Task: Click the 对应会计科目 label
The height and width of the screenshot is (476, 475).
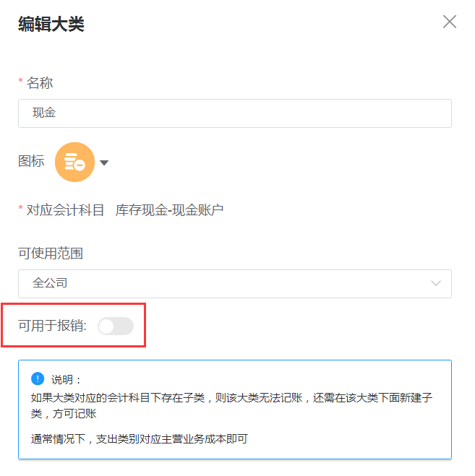Action: [65, 210]
